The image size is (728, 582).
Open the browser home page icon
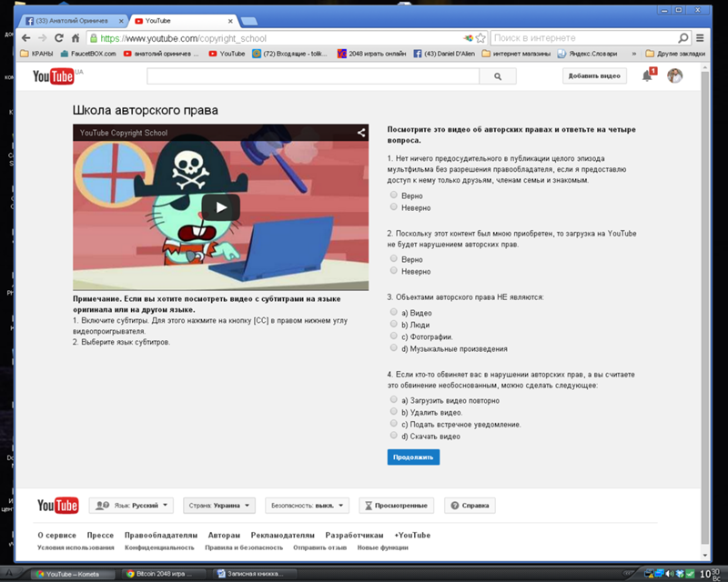(x=76, y=38)
